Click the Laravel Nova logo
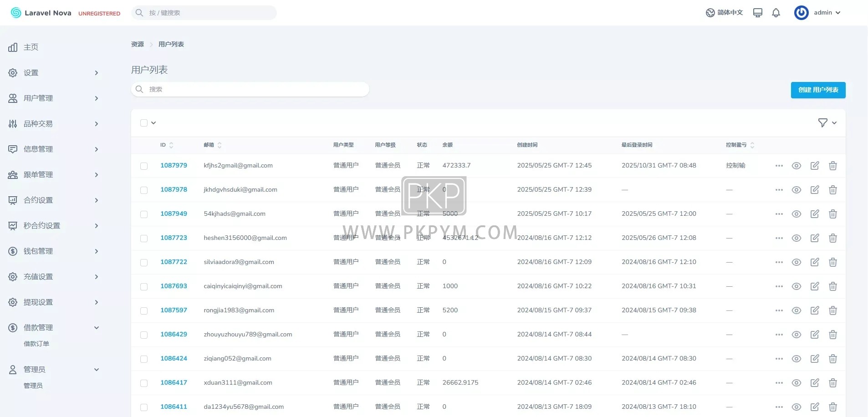Screen dimensions: 868x417 click(41, 13)
